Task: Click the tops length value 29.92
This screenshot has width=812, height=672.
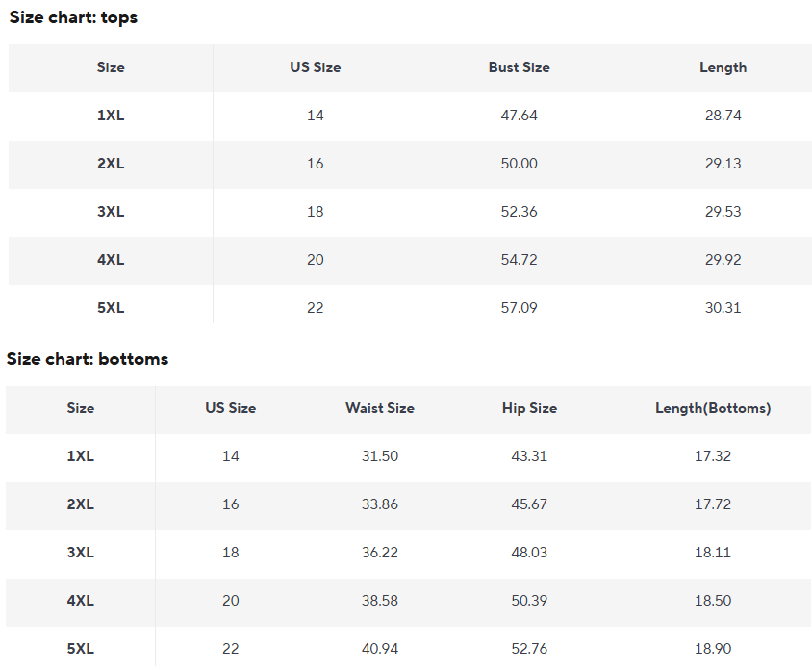Action: click(x=723, y=260)
